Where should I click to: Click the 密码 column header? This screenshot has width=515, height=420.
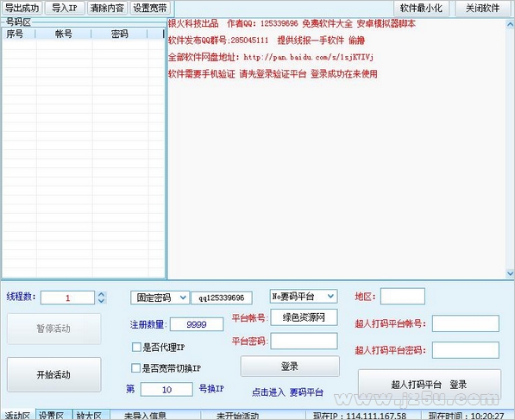point(119,34)
